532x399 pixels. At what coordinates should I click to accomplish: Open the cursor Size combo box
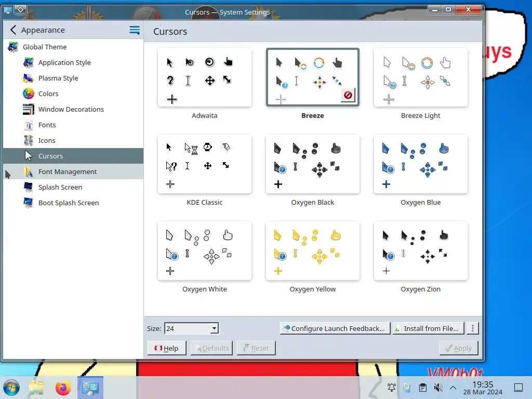point(191,328)
